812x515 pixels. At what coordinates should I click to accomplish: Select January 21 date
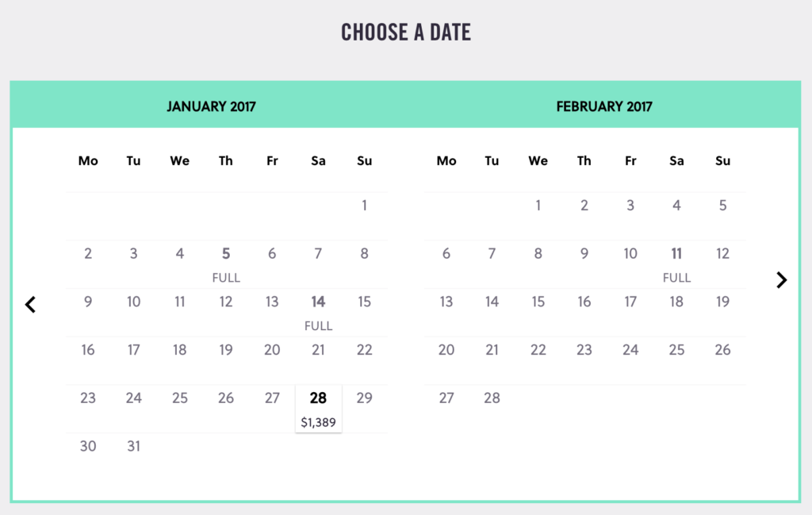click(318, 360)
